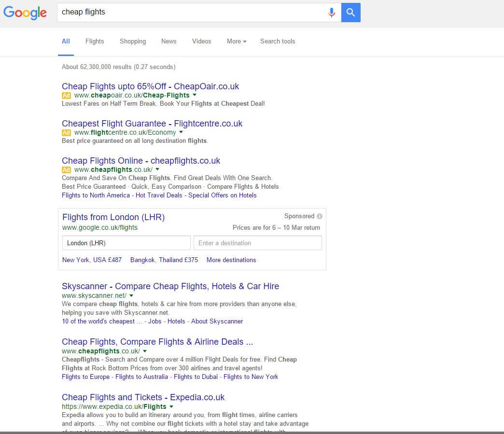Click Prices are for 6 – 10 Mar return text
This screenshot has height=434, width=504.
tap(277, 227)
